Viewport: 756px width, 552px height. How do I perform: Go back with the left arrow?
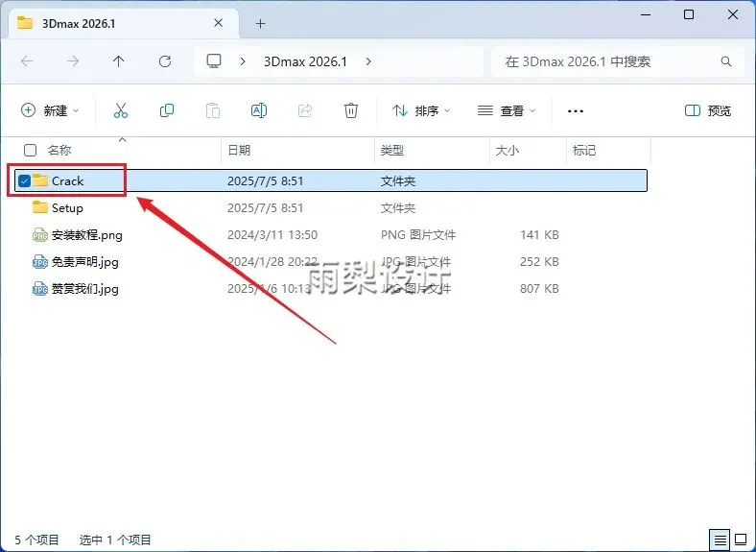click(x=27, y=61)
